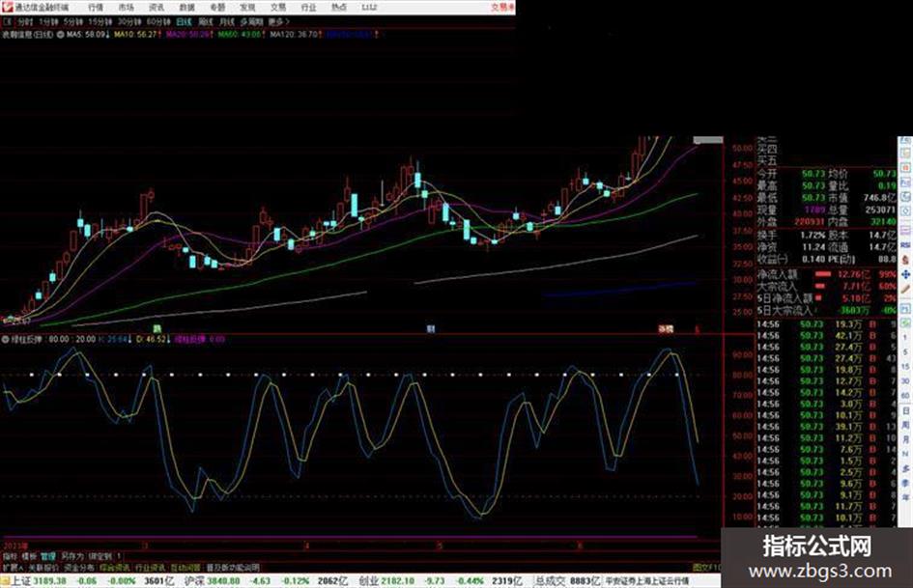Click the MA60 value label

(242, 35)
